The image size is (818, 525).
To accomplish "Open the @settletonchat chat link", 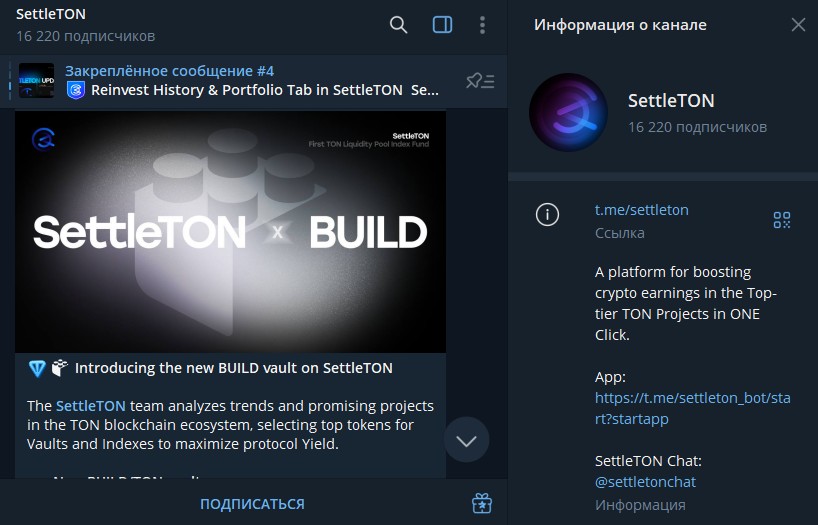I will pyautogui.click(x=645, y=482).
